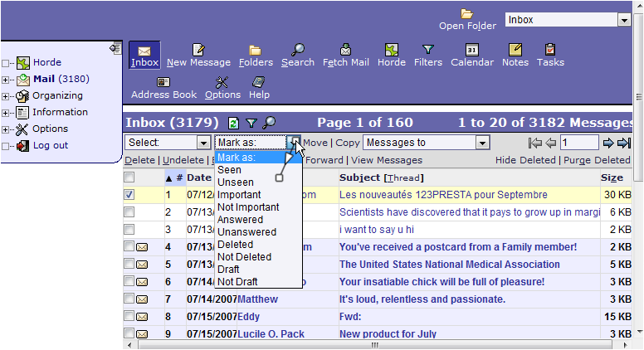Go to the next page arrow
The width and height of the screenshot is (644, 350).
click(608, 143)
